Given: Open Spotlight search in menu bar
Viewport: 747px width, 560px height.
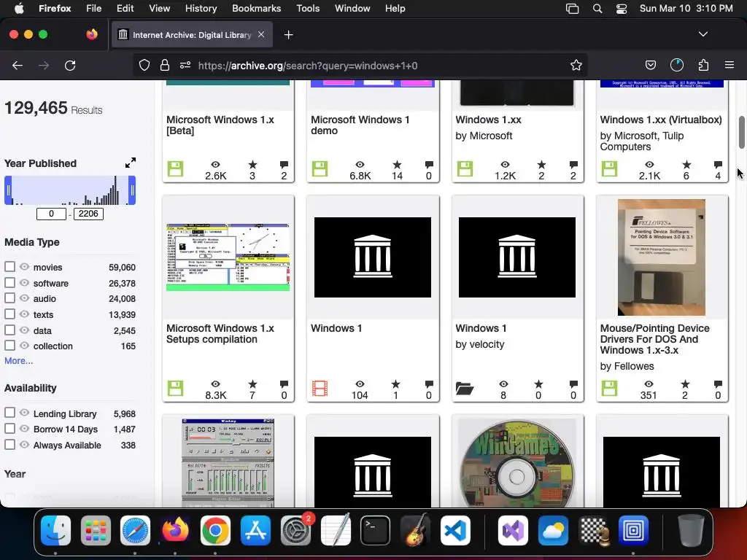Looking at the screenshot, I should (597, 9).
